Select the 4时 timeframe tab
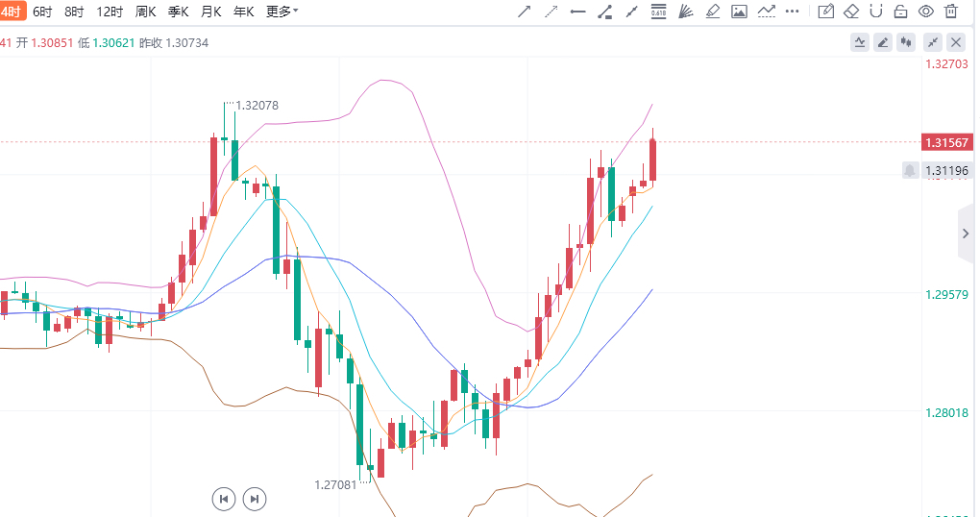 pos(12,12)
